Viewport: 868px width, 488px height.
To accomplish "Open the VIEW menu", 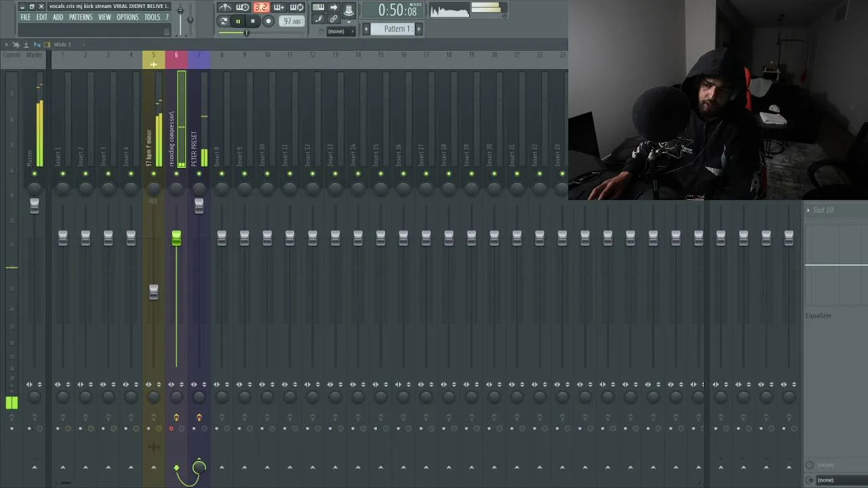I will (104, 17).
